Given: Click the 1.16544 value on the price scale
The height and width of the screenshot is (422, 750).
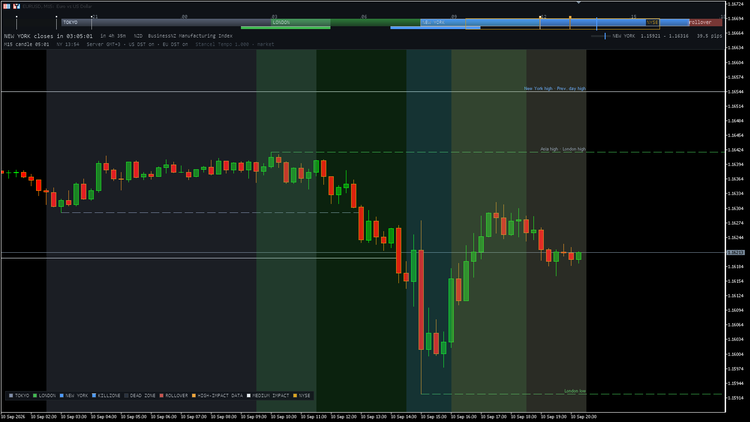Looking at the screenshot, I should click(x=736, y=92).
